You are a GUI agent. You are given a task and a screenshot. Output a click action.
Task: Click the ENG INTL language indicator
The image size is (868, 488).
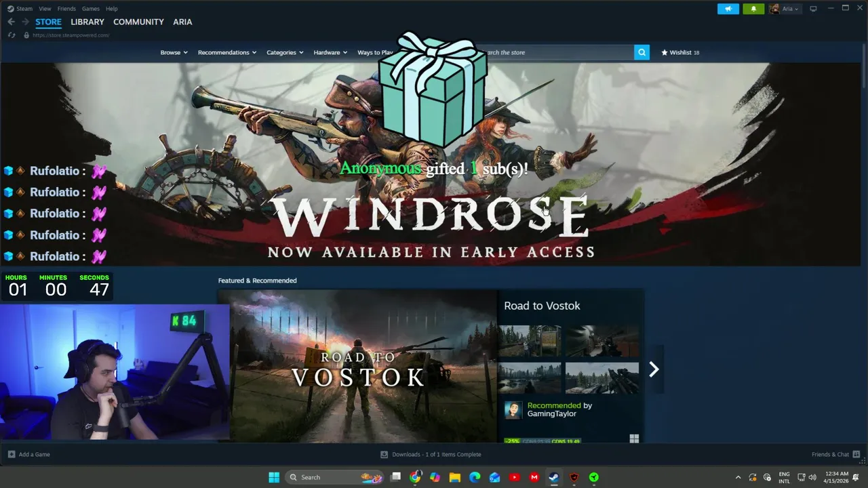point(784,477)
